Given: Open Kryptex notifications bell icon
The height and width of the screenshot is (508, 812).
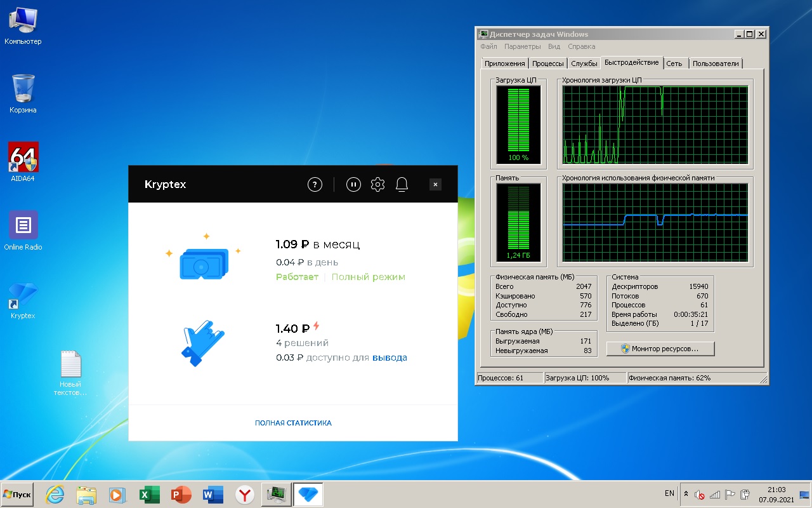Looking at the screenshot, I should 402,184.
